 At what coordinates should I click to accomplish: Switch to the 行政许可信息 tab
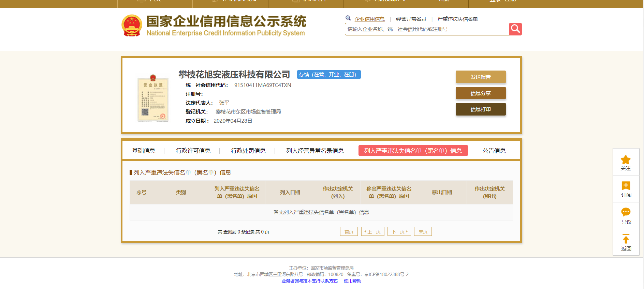[x=193, y=151]
